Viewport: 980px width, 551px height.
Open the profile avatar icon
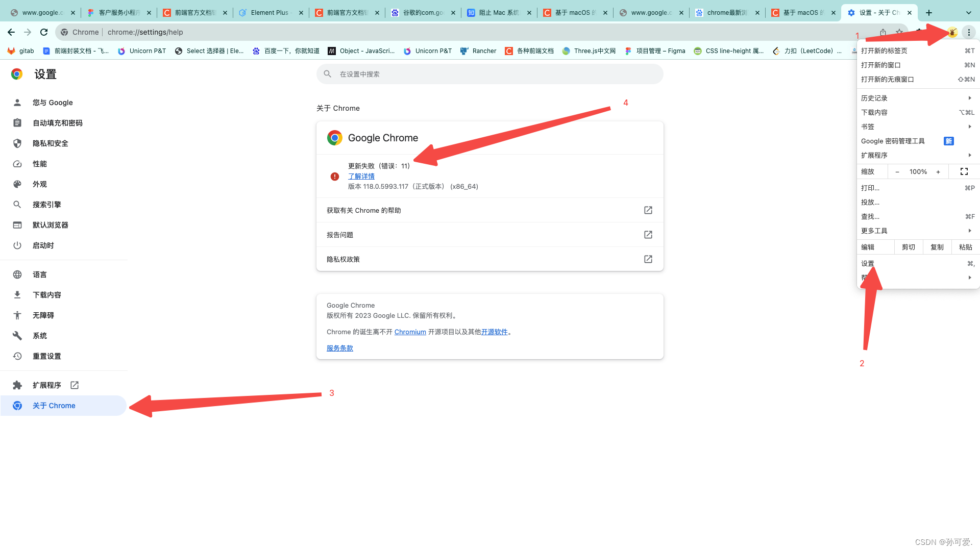click(952, 32)
